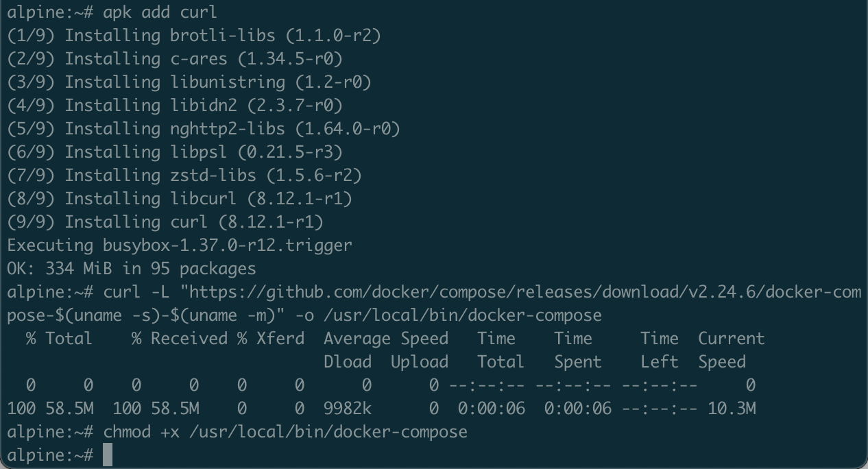Click the 9982k download speed value

click(347, 409)
